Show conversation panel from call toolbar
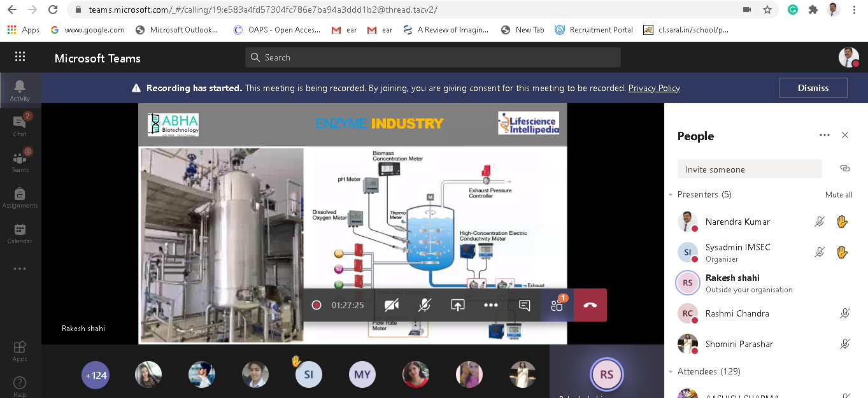 (x=524, y=305)
